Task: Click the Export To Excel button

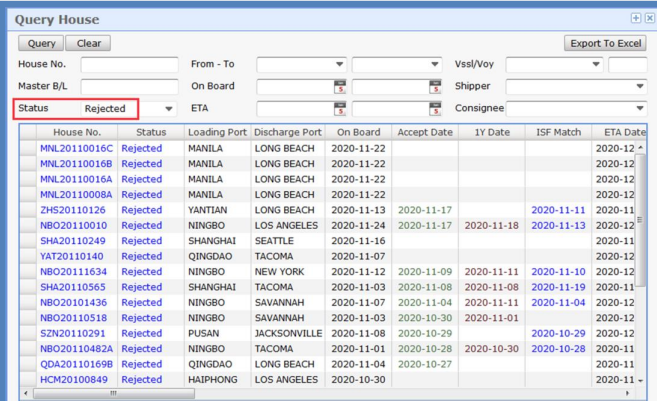Action: [x=606, y=43]
